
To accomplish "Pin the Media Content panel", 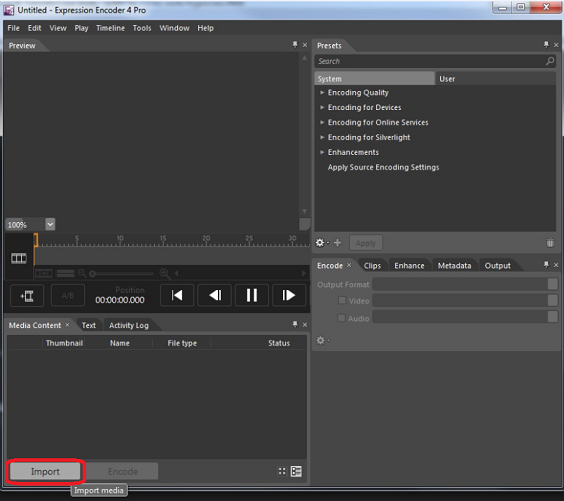I will [295, 324].
